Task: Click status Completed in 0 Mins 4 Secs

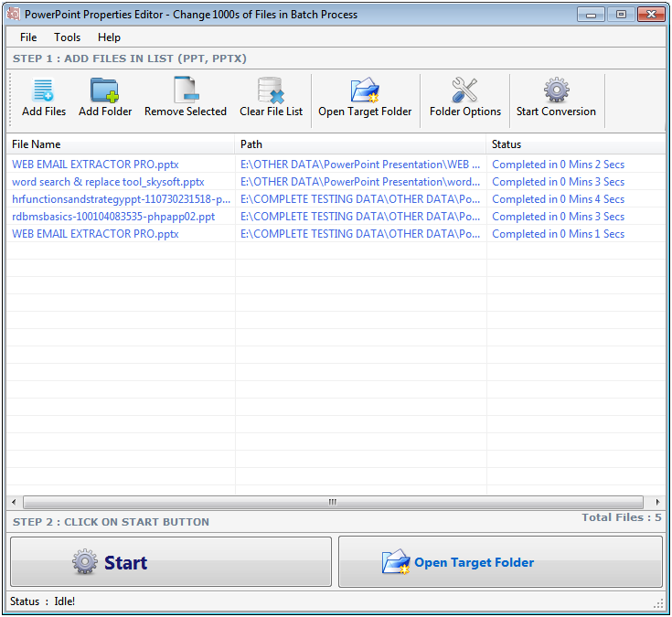Action: click(558, 199)
